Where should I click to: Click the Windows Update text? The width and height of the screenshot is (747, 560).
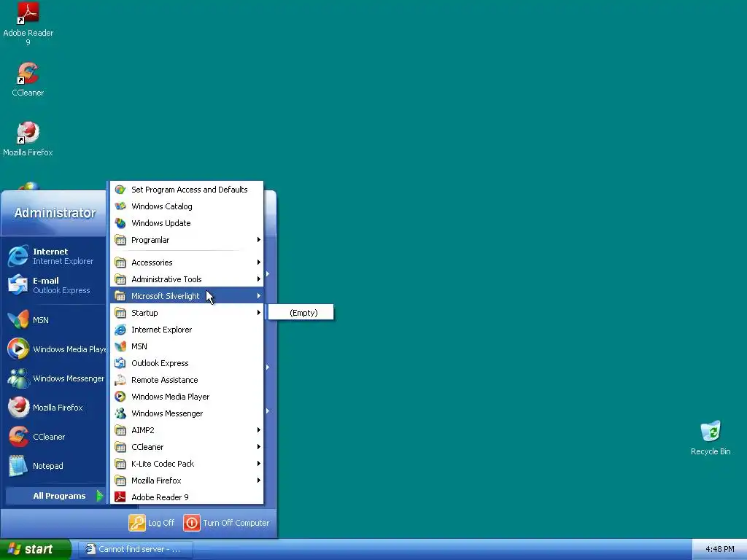[x=160, y=223]
